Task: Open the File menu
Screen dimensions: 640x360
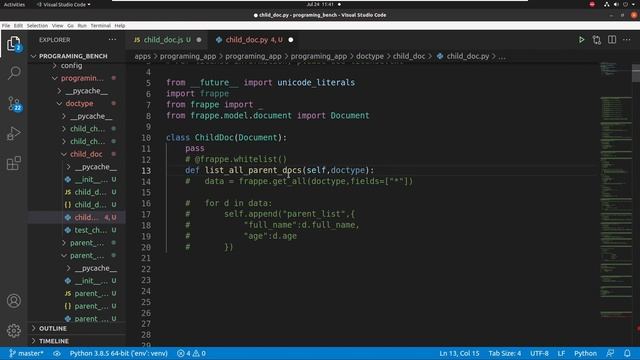Action: (x=6, y=25)
